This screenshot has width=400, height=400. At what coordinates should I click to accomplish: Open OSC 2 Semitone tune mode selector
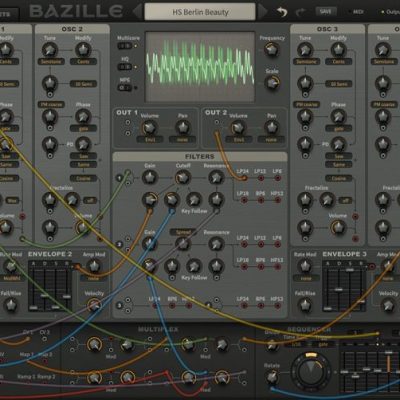click(51, 62)
